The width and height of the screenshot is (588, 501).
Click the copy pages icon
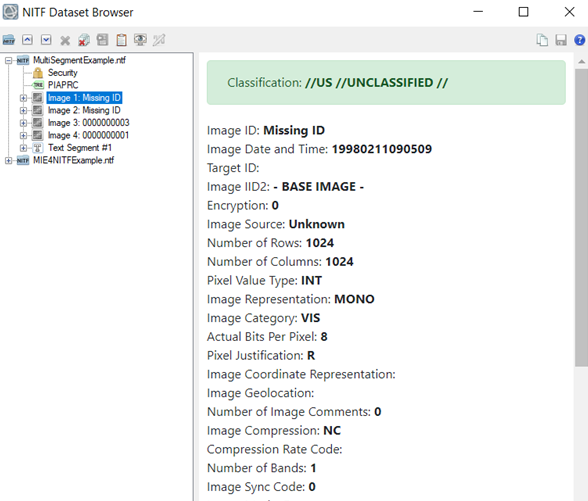(542, 40)
